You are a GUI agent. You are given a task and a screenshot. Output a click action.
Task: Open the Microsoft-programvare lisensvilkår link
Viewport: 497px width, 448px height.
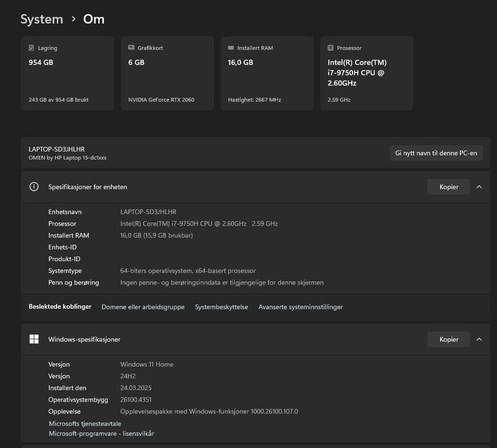tap(101, 433)
